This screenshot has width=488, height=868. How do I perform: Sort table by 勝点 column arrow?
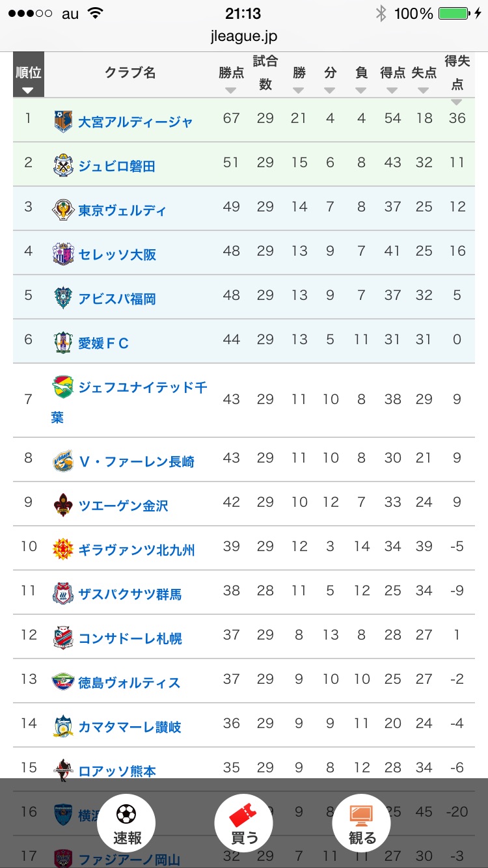[231, 90]
